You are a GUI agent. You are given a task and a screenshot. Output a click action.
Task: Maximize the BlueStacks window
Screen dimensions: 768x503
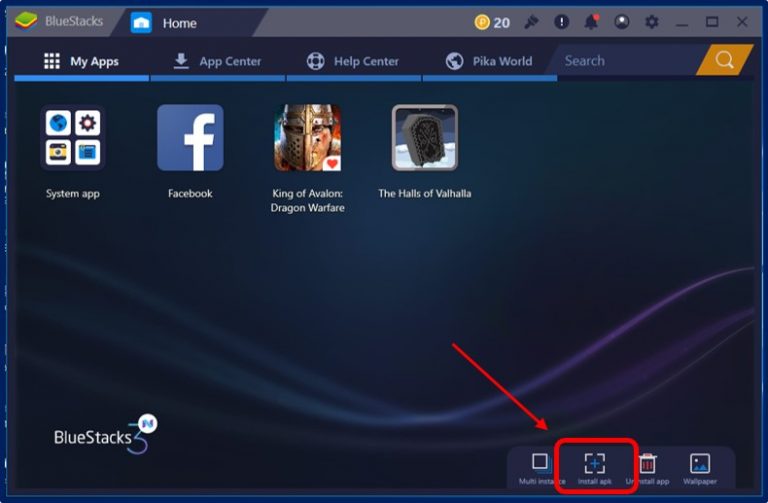(x=712, y=22)
